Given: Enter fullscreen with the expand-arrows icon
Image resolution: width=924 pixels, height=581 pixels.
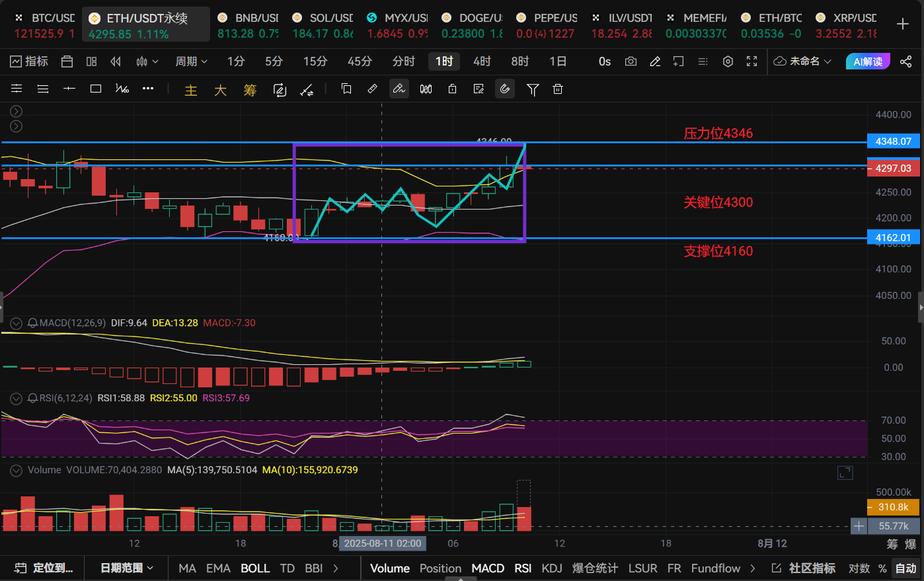Looking at the screenshot, I should [x=752, y=61].
